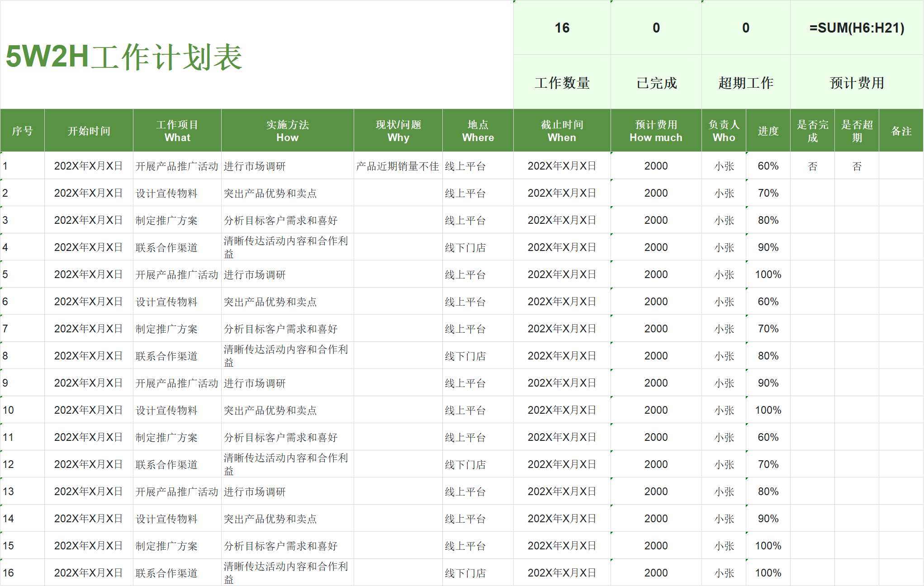Click the 5W2H工作计划表 title
The width and height of the screenshot is (924, 586).
122,57
